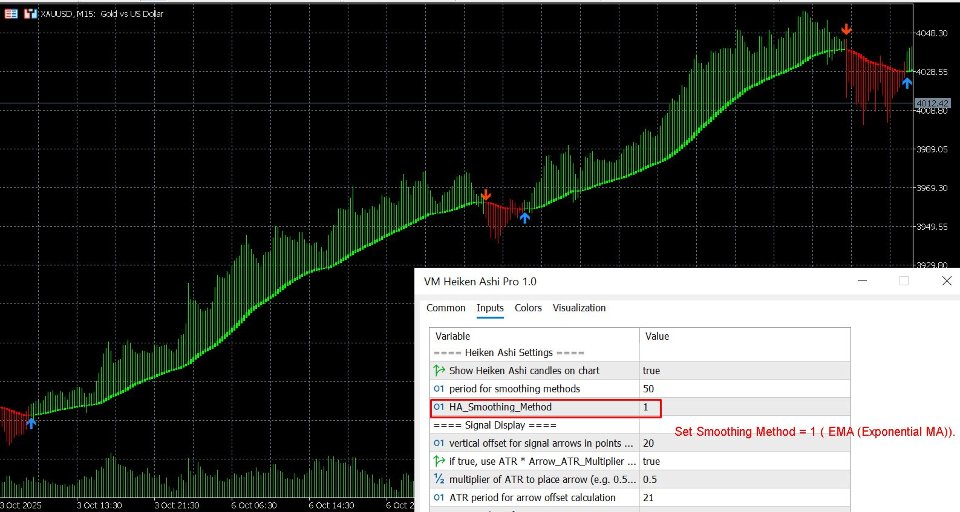Click the boolean icon on the use ATR row
Viewport: 960px width, 512px height.
439,461
